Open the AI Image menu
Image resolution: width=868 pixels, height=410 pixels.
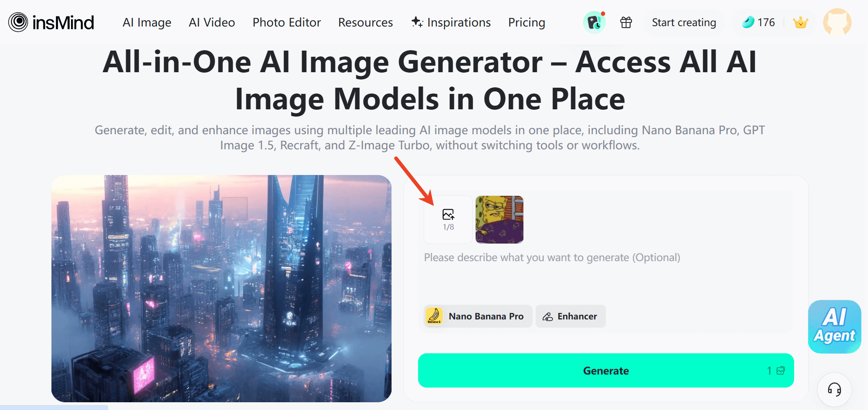(147, 22)
